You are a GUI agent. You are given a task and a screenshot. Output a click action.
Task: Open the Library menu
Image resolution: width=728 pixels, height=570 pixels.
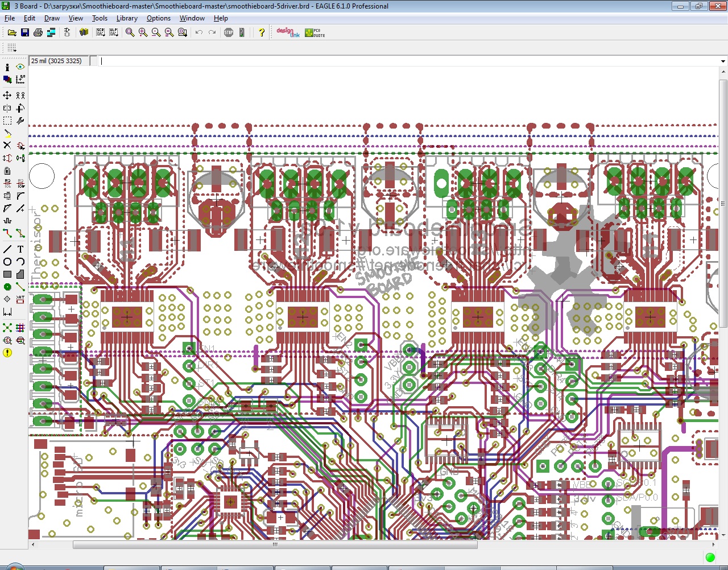(x=127, y=18)
